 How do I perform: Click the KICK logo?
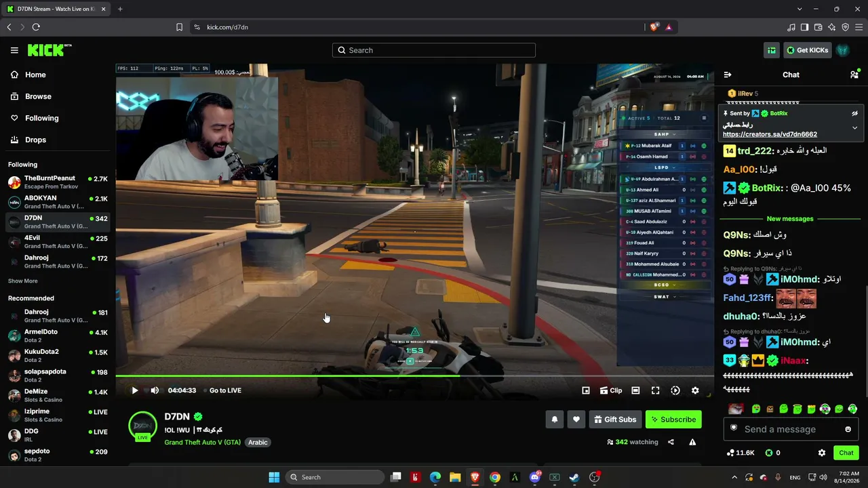49,50
